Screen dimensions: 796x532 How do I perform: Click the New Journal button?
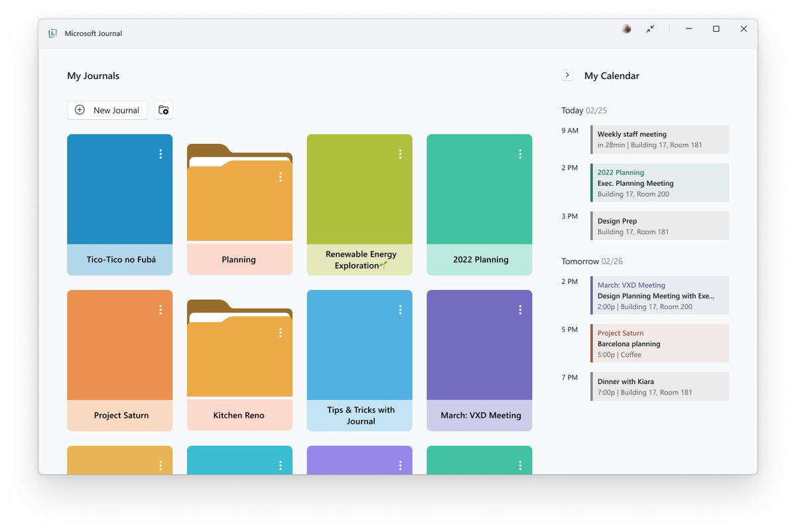107,110
